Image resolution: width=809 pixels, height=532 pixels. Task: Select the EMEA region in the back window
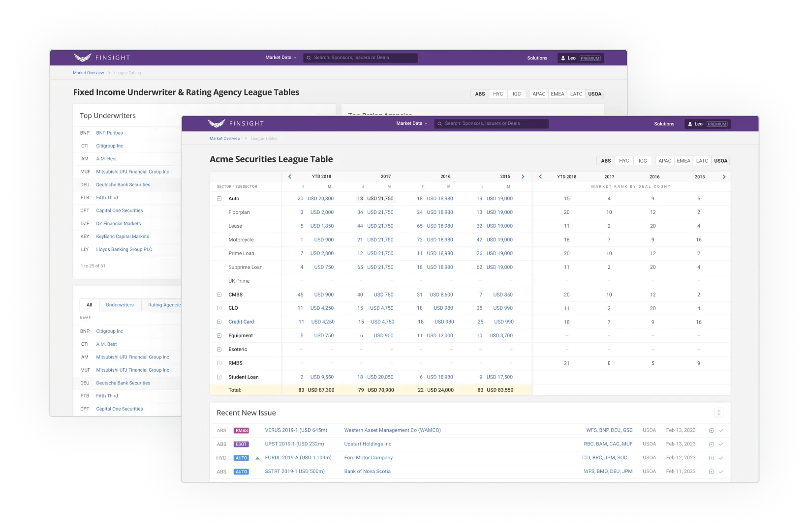[x=558, y=94]
